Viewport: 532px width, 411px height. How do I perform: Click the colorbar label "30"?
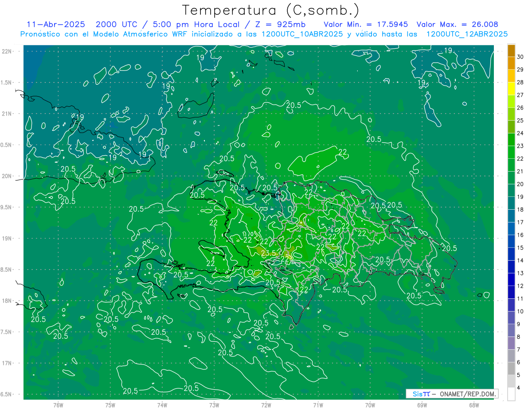click(x=520, y=57)
